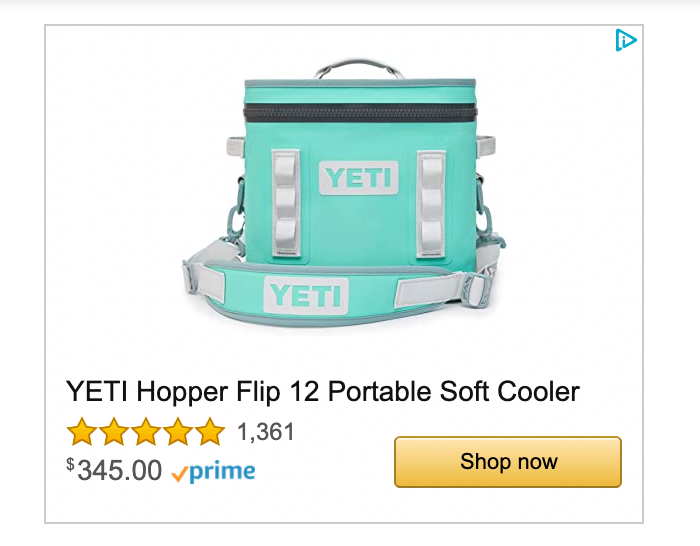700x546 pixels.
Task: Click the dollar sign before the price
Action: (x=70, y=463)
